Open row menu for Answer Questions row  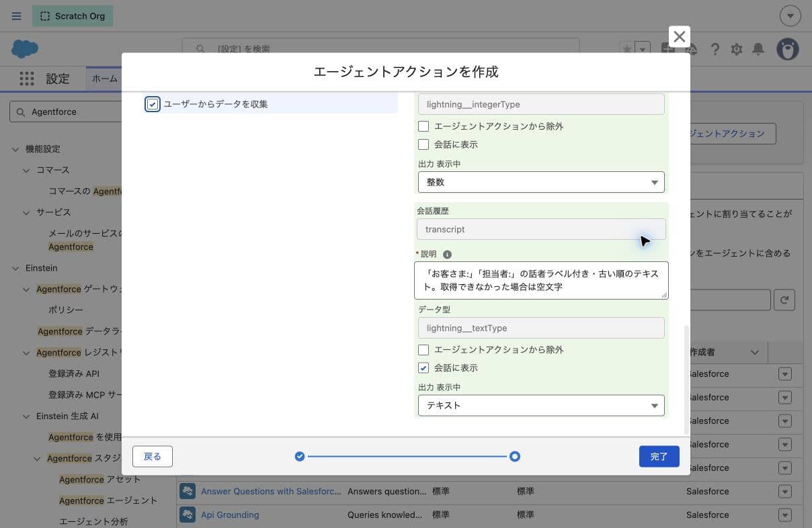785,491
